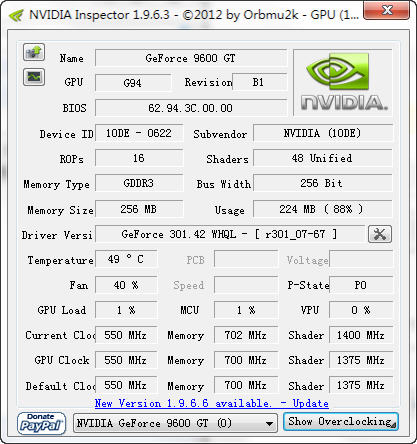Click the NVIDIA logo image
The width and height of the screenshot is (417, 444).
pyautogui.click(x=343, y=82)
